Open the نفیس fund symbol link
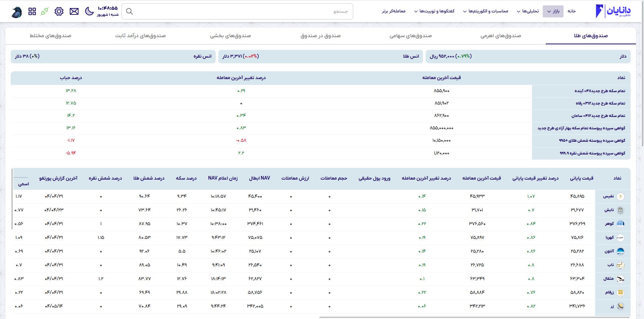644x319 pixels. [608, 196]
